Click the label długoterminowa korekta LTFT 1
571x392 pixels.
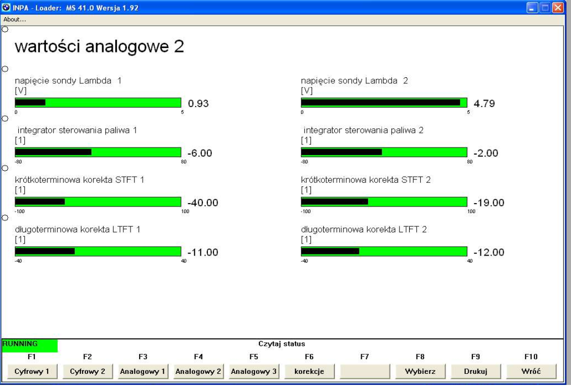click(77, 229)
